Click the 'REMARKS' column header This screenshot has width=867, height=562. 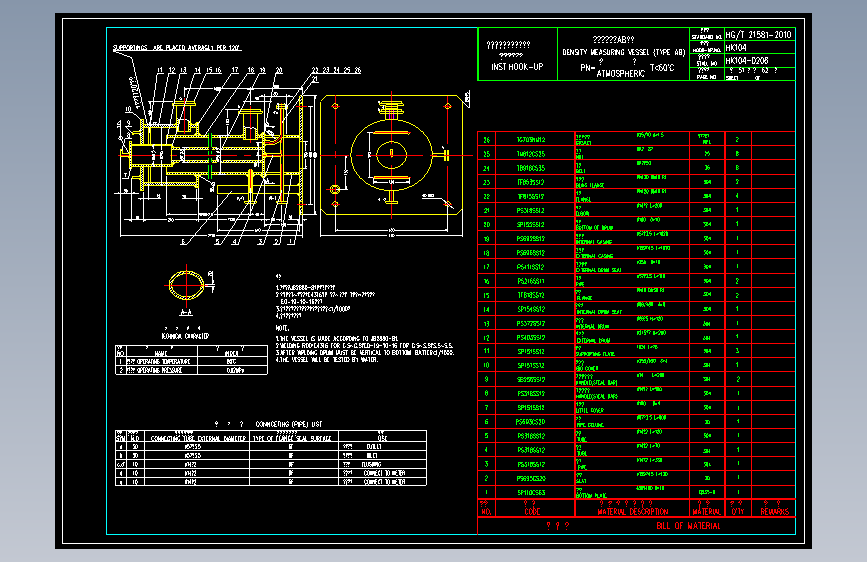tap(774, 512)
